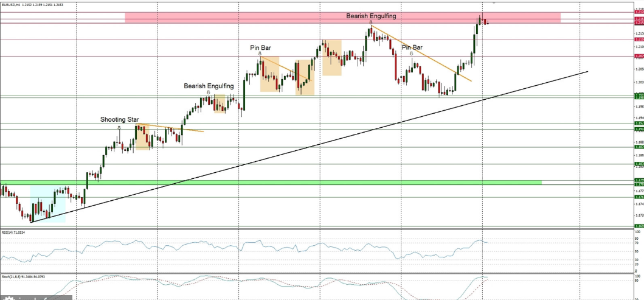Select the arrow under the top Bearish Engulfing
The image size is (644, 300).
(x=370, y=22)
